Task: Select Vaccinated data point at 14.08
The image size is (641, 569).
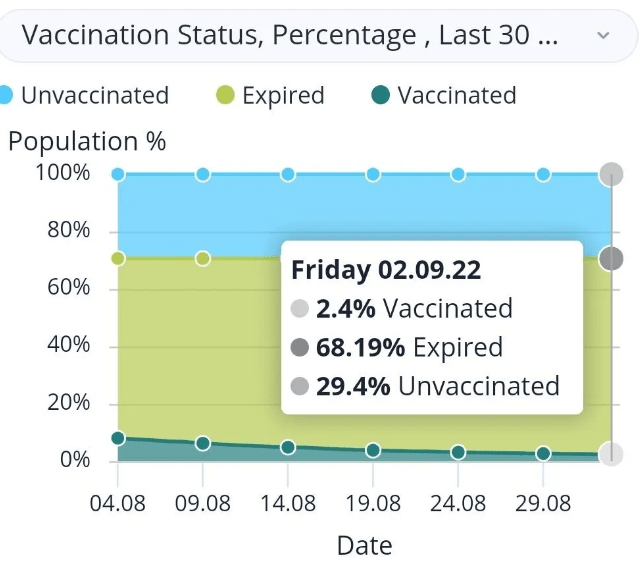Action: pyautogui.click(x=288, y=447)
